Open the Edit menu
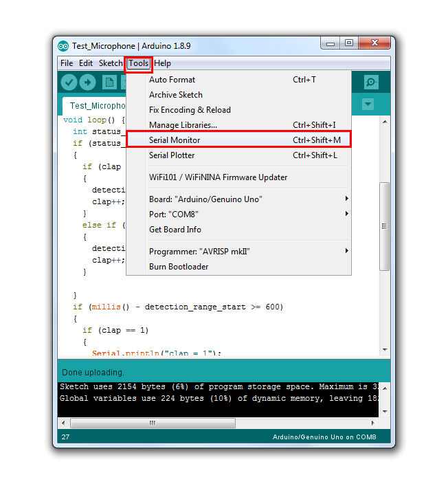 86,63
